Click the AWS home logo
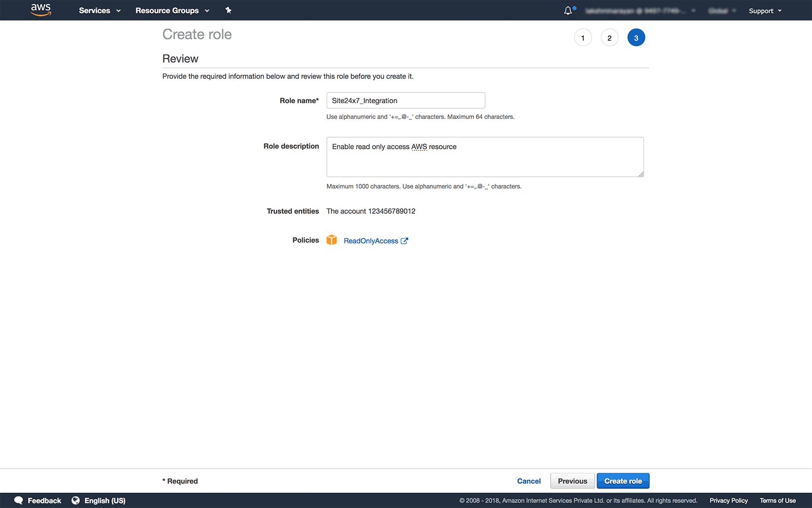 click(x=41, y=10)
